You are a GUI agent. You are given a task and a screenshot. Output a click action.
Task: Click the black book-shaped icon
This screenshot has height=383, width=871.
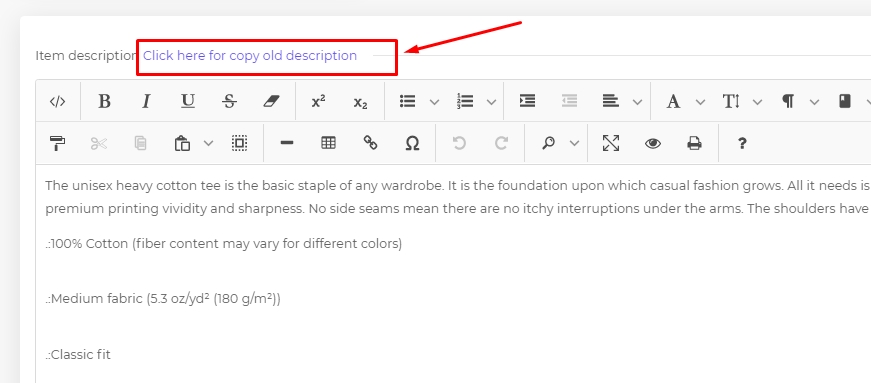coord(845,101)
